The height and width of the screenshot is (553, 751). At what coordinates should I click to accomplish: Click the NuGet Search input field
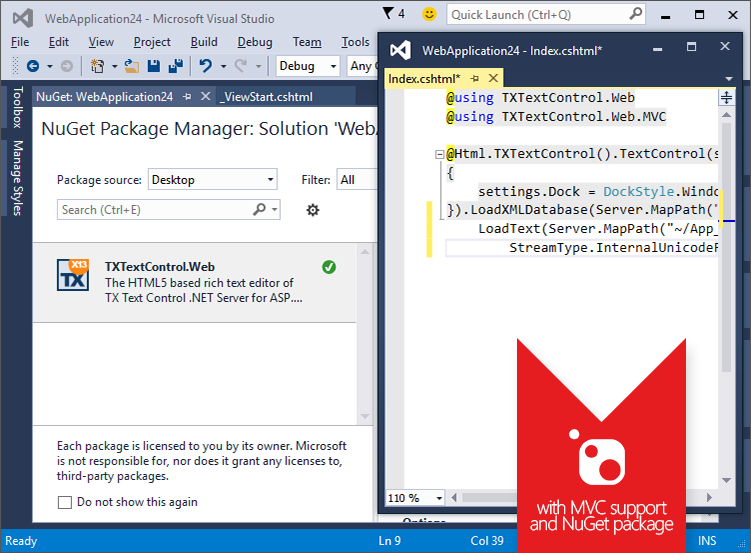[155, 210]
